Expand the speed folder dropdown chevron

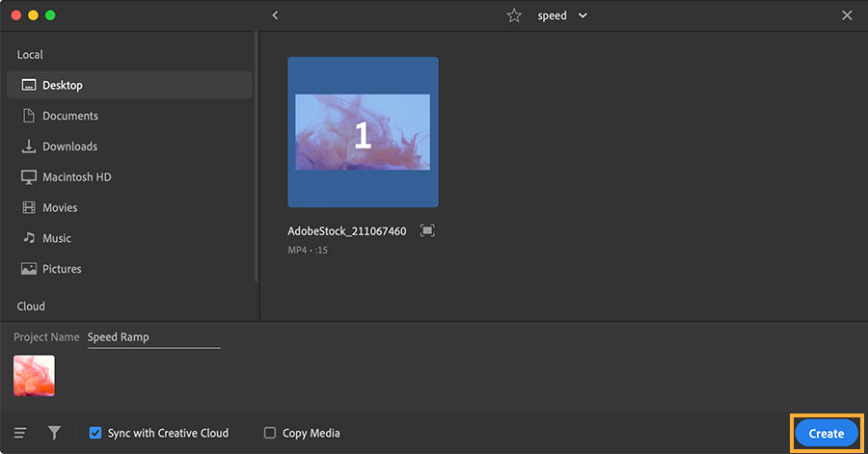[583, 15]
